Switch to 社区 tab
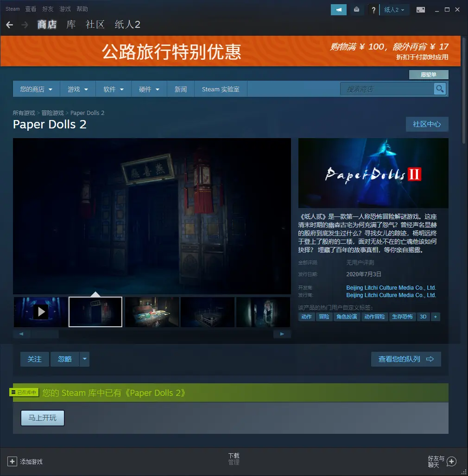This screenshot has height=476, width=468. (95, 25)
